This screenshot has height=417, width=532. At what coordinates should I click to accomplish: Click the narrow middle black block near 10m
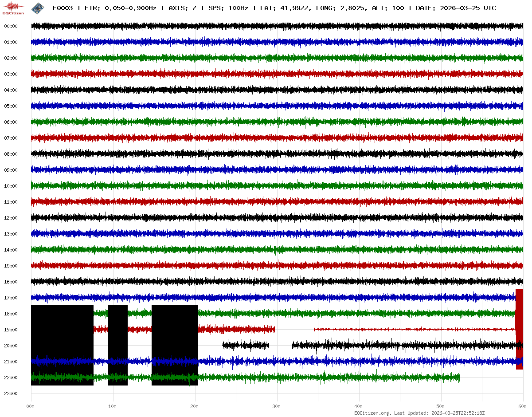[x=117, y=345]
